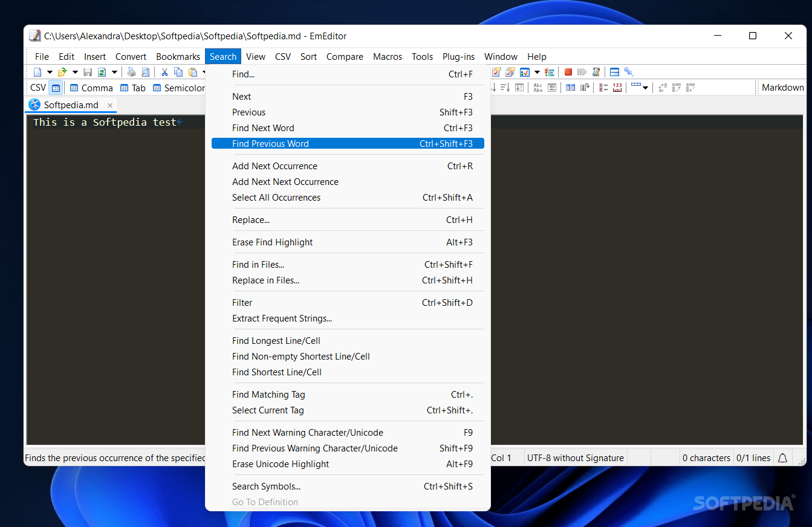This screenshot has height=527, width=812.
Task: Select Filter in Search menu
Action: click(348, 303)
